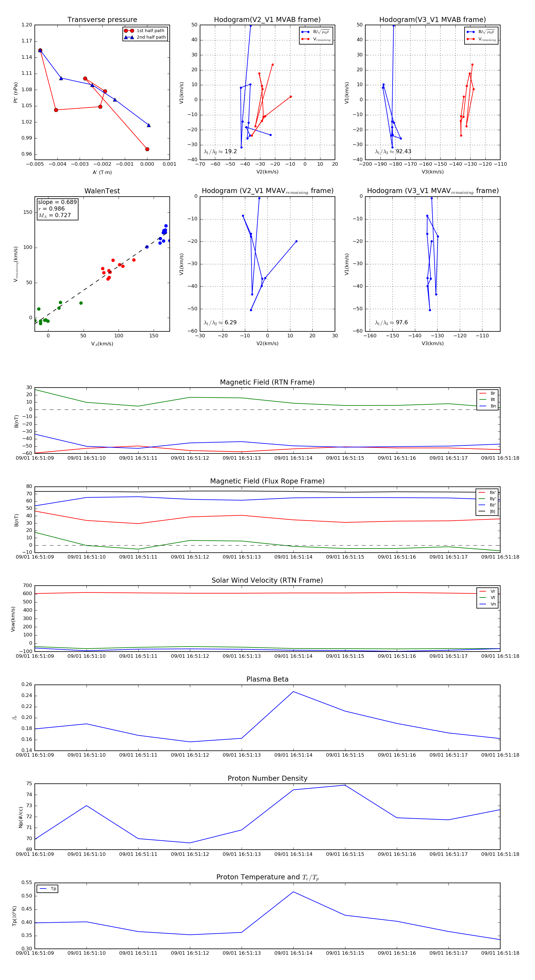This screenshot has height=980, width=535.
Task: Click the 'r = 0.986' text
Action: tap(51, 208)
